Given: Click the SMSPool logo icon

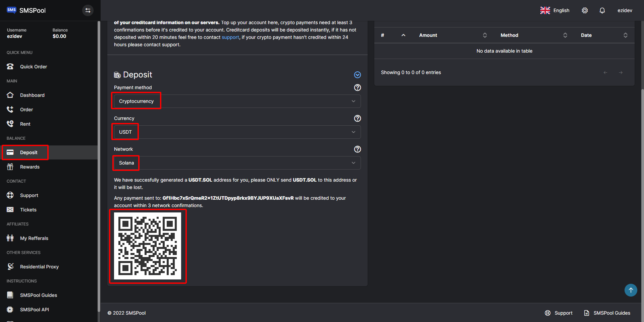Looking at the screenshot, I should tap(11, 10).
